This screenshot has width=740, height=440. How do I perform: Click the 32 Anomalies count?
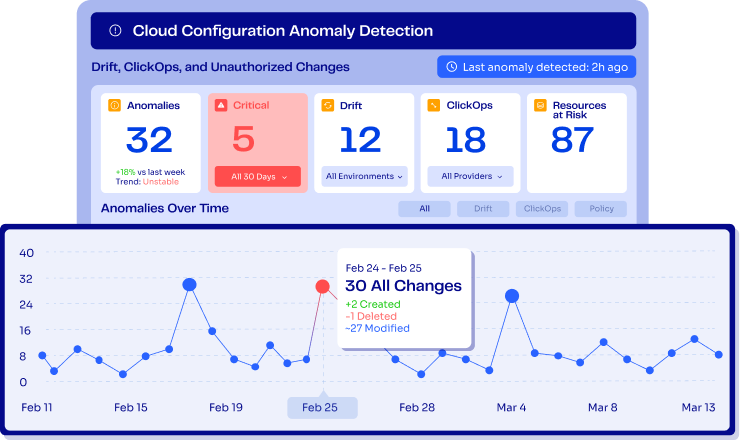pyautogui.click(x=150, y=140)
